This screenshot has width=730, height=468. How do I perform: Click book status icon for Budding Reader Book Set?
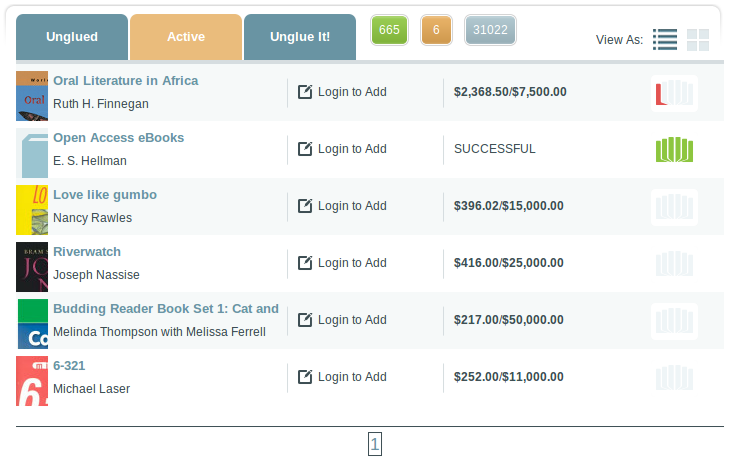[674, 321]
